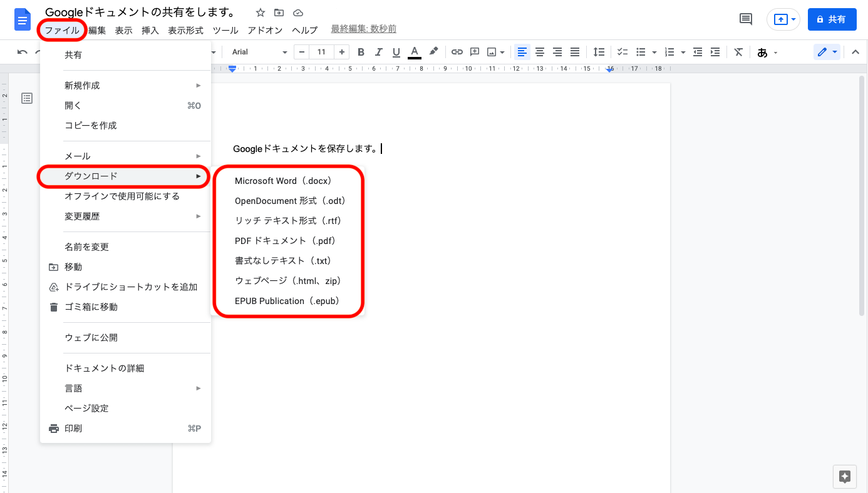Insert a checklist

[x=623, y=53]
